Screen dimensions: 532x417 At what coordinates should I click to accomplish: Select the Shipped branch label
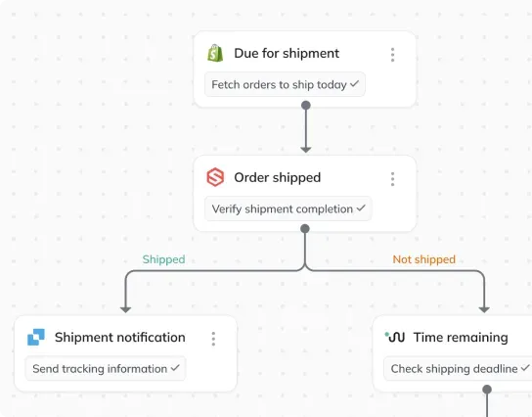pyautogui.click(x=164, y=259)
